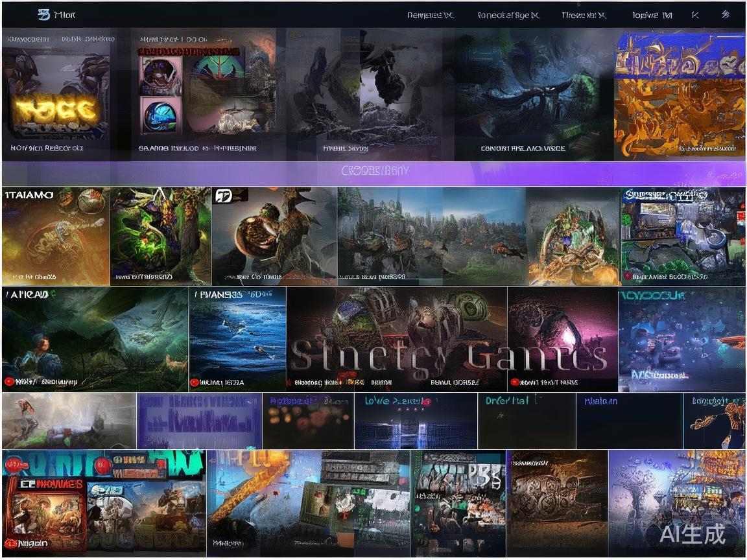Click the rightmost icon in the top navigation bar
Viewport: 747px width, 560px height.
point(726,14)
